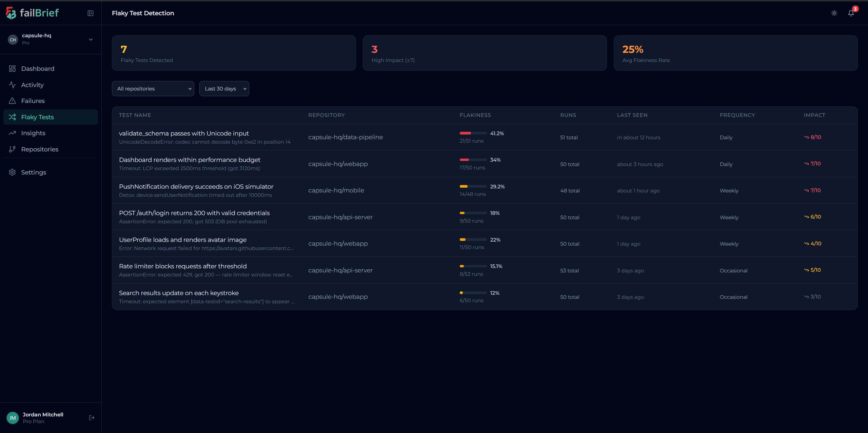Open the validate_schema passes with Unicode input test
The image size is (868, 433).
tap(184, 133)
